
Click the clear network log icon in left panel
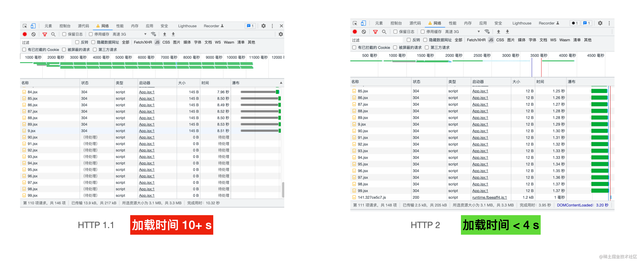(33, 34)
